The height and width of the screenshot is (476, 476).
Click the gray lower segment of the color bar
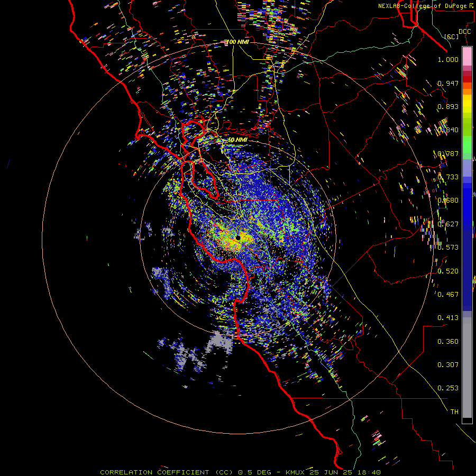coord(467,368)
